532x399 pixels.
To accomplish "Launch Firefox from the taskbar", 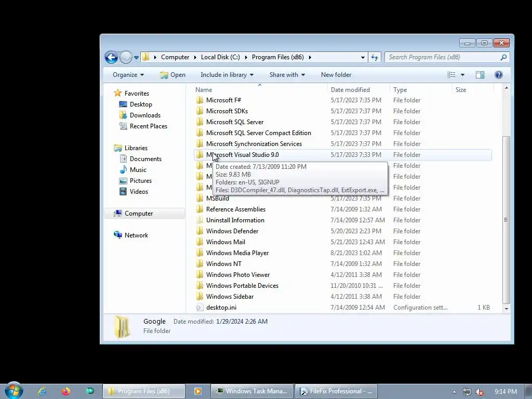I will tap(66, 391).
